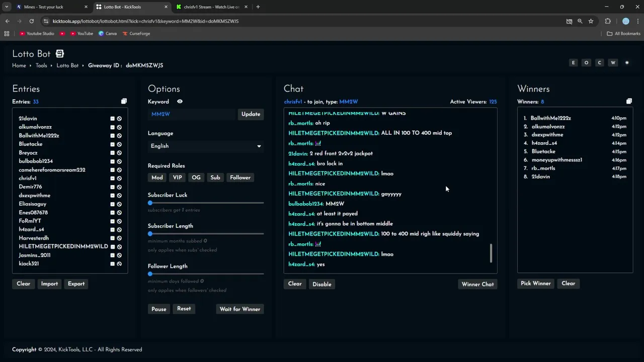Copy the Winners list with the copy icon
This screenshot has width=644, height=362.
pos(629,102)
